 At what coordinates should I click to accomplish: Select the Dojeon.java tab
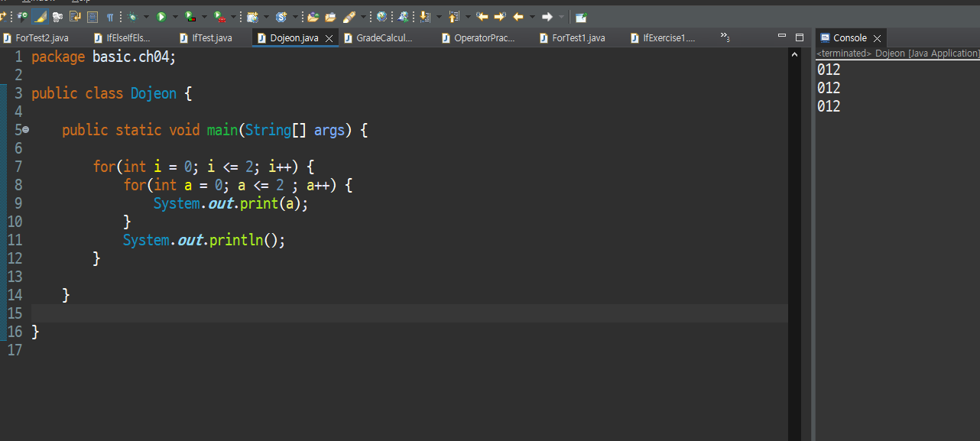294,37
